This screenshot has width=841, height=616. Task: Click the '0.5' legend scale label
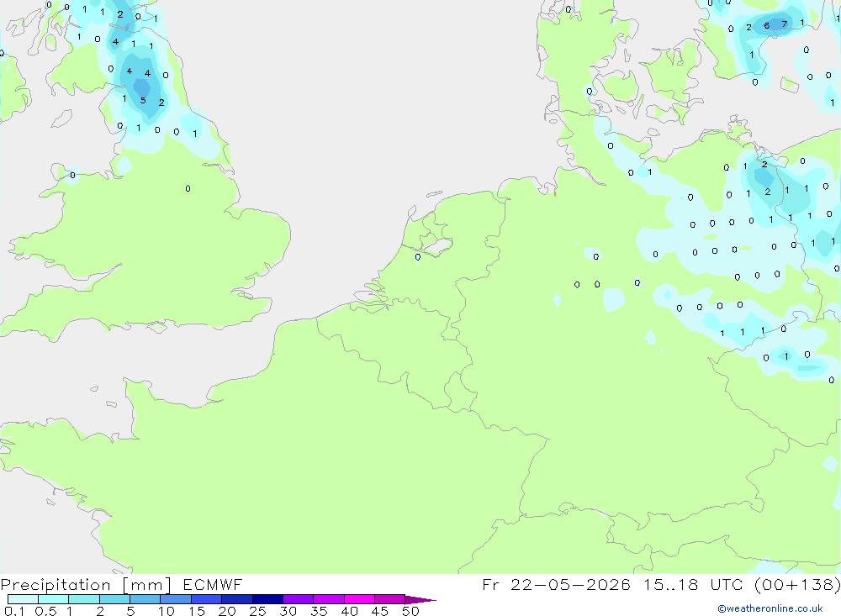45,611
